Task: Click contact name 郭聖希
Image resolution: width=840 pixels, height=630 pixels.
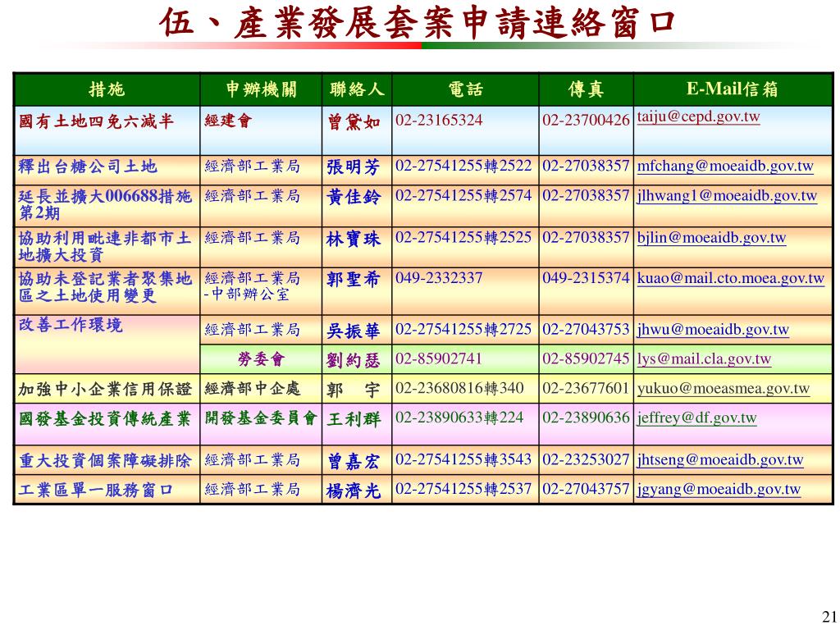Action: 354,279
